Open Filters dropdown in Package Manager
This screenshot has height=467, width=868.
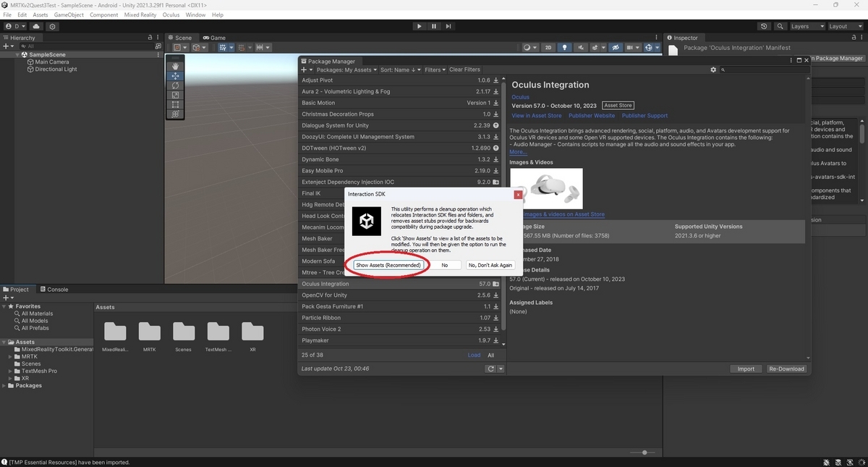435,70
